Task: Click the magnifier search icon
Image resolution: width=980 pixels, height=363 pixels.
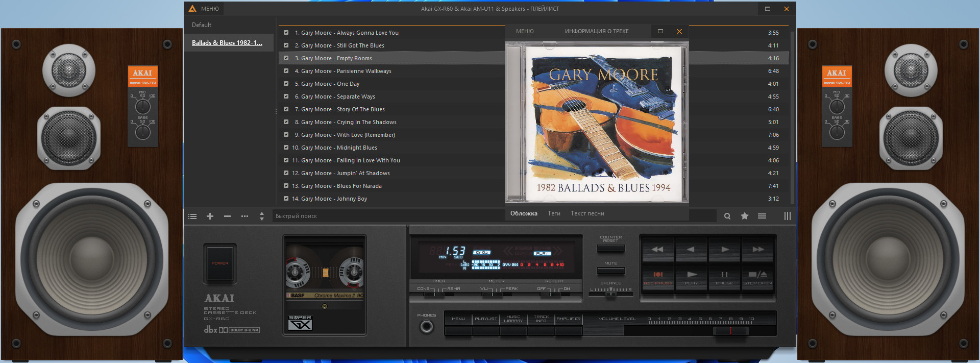Action: 727,216
